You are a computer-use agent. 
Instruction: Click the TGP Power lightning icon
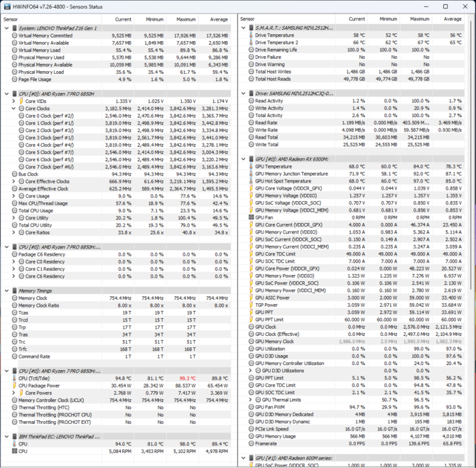point(251,305)
